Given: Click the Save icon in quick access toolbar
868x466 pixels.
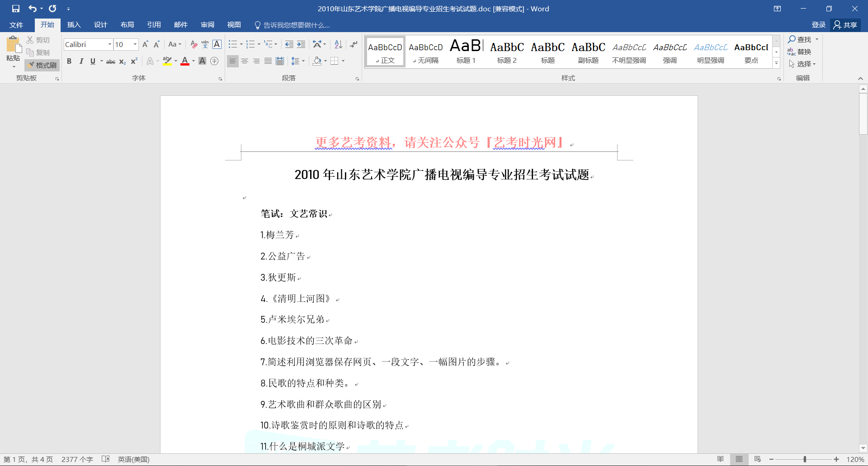Looking at the screenshot, I should (x=16, y=9).
